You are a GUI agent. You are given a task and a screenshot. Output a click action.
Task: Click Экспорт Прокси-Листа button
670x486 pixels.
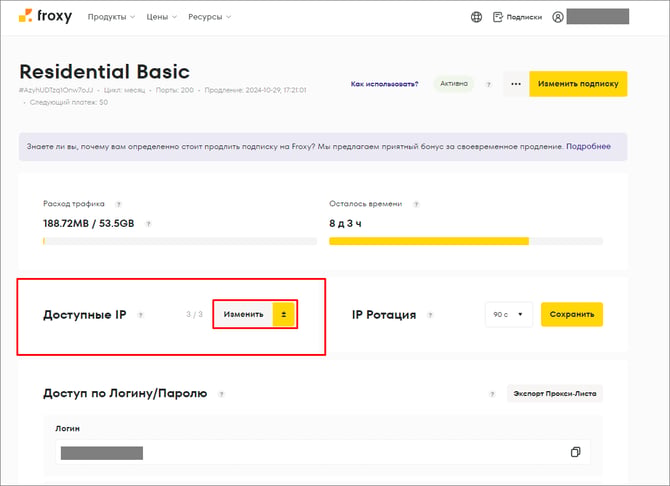[x=555, y=394]
